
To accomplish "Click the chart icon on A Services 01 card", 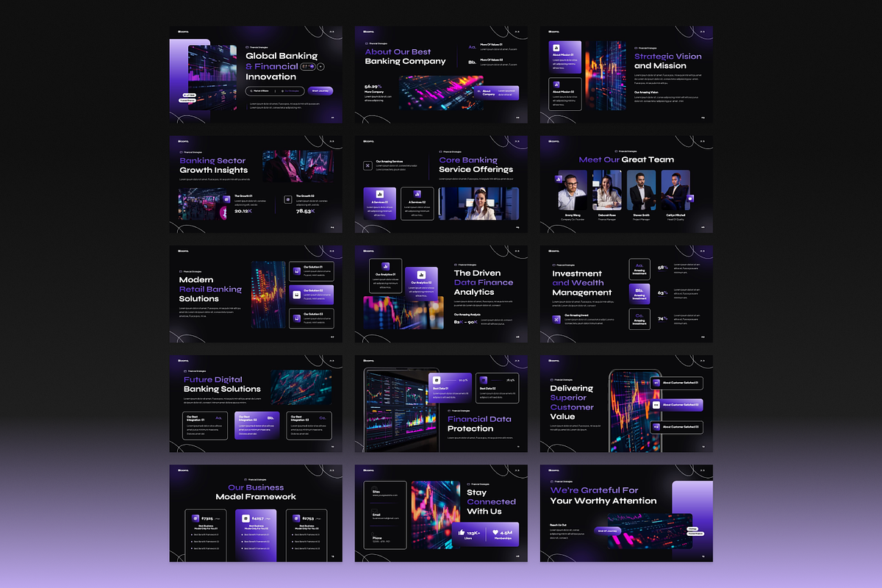I will pyautogui.click(x=379, y=194).
